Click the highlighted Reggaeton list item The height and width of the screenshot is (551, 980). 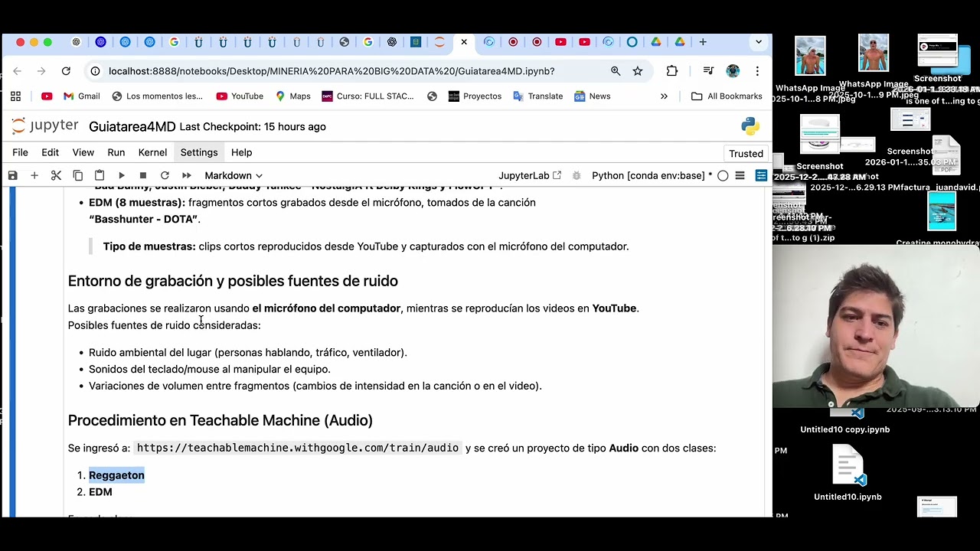[116, 475]
